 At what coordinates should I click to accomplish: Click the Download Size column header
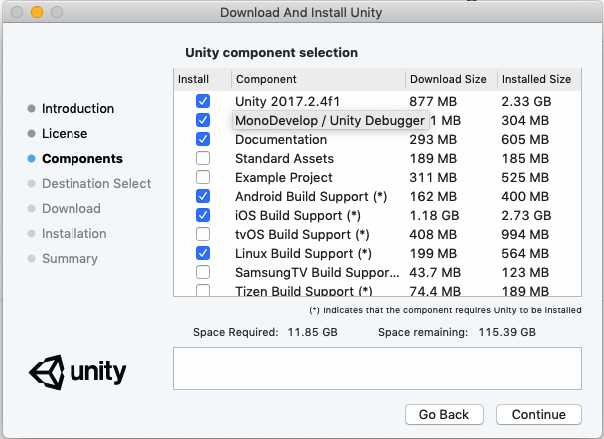451,79
